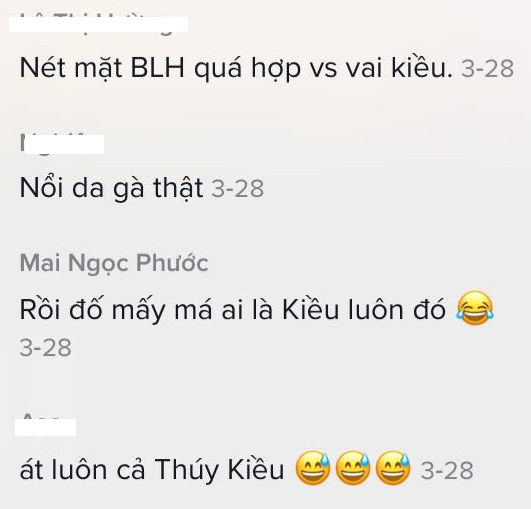Click the word BLH in the first comment
This screenshot has height=509, width=531.
(158, 68)
